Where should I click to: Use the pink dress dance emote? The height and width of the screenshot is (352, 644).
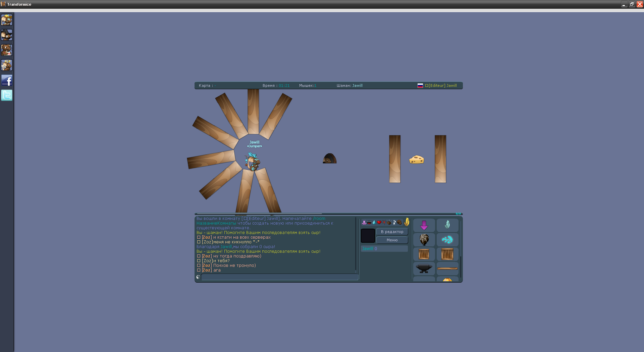click(x=364, y=222)
